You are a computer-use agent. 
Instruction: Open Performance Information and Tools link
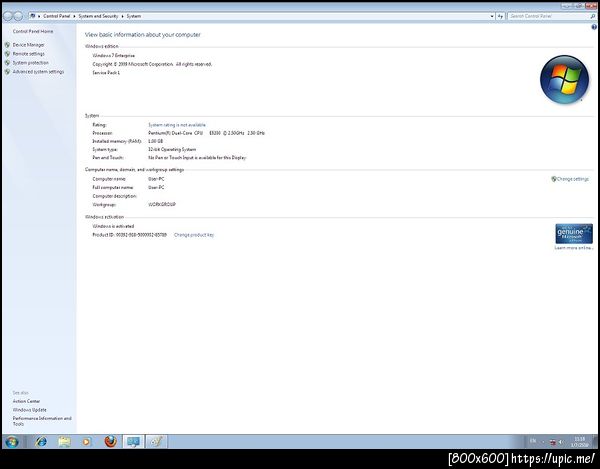(42, 421)
